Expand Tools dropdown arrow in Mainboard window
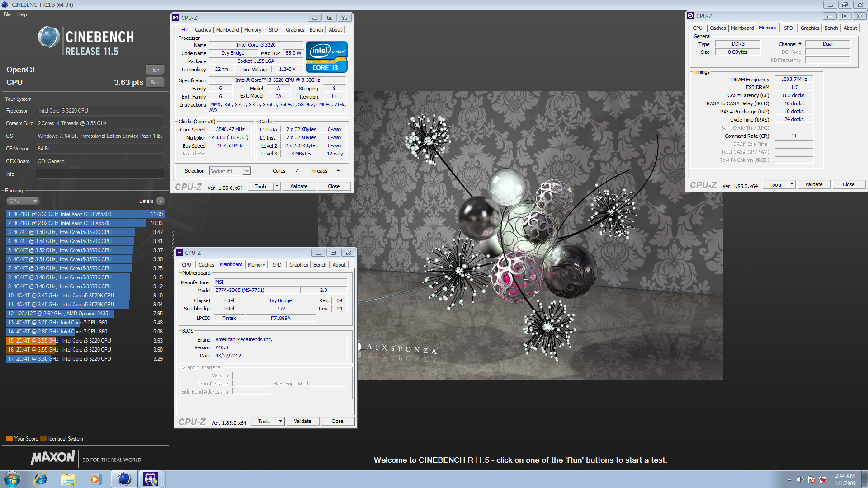The height and width of the screenshot is (488, 868). pyautogui.click(x=281, y=421)
